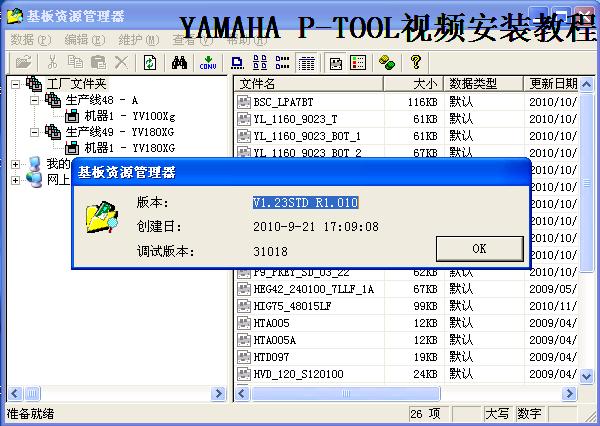The width and height of the screenshot is (600, 426).
Task: Click the yellow question mark help icon
Action: pyautogui.click(x=416, y=62)
